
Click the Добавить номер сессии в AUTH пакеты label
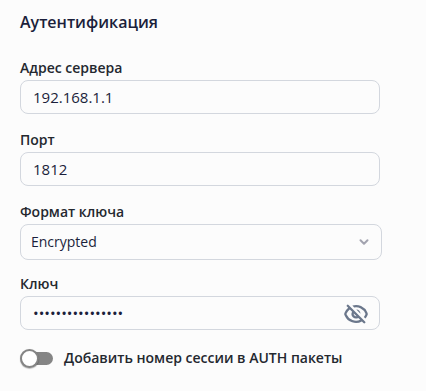click(x=203, y=358)
